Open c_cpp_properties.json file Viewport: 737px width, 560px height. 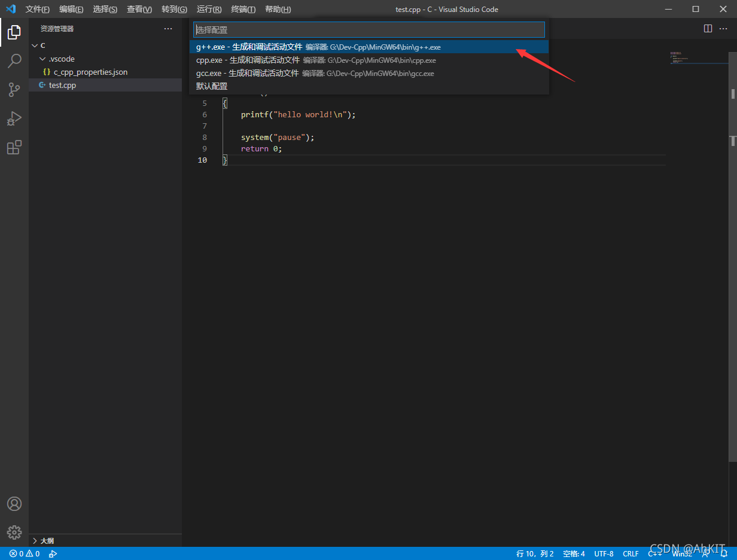(105, 72)
